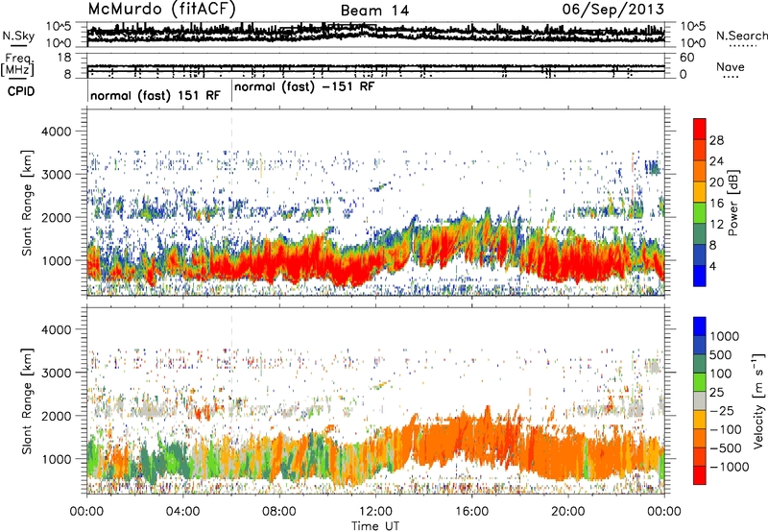The image size is (768, 532).
Task: Click the green velocity swatch between 25 and 100
Action: coord(700,382)
